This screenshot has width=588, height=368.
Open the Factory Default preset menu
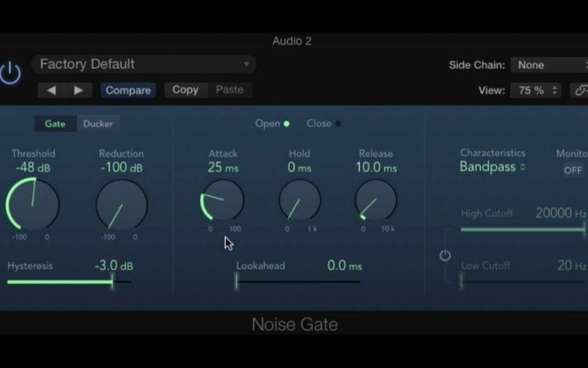[x=143, y=64]
